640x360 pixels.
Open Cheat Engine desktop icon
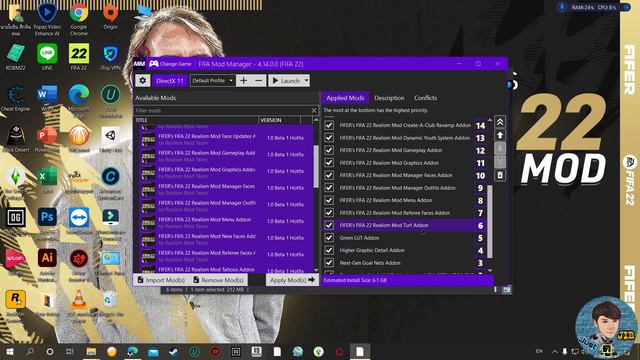pos(16,98)
